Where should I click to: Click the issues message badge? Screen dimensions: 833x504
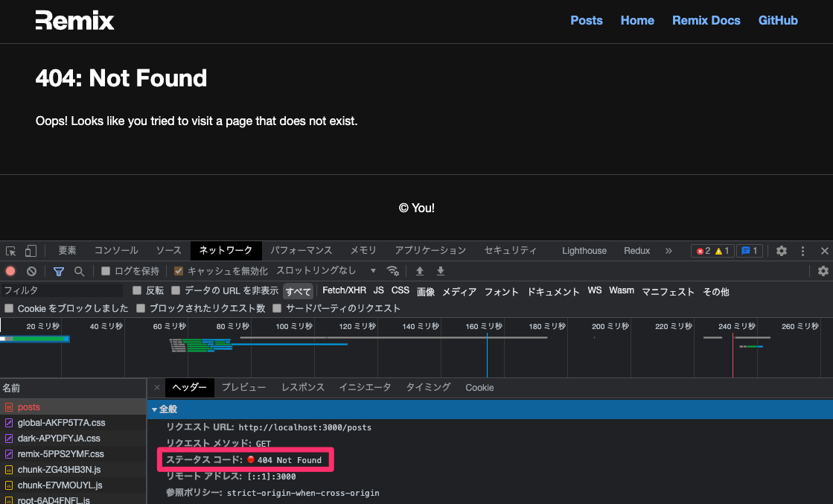pos(749,251)
